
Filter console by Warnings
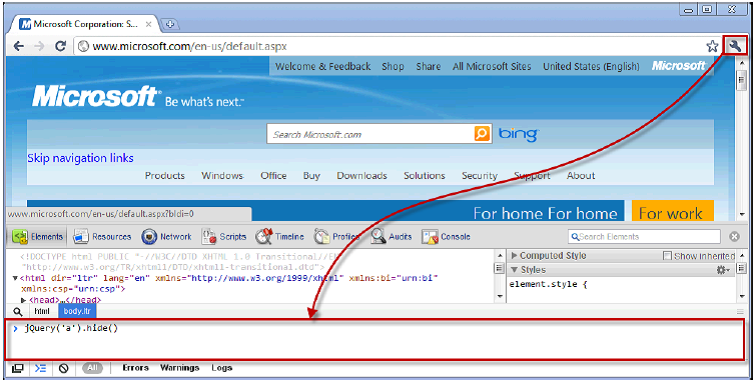[x=179, y=368]
